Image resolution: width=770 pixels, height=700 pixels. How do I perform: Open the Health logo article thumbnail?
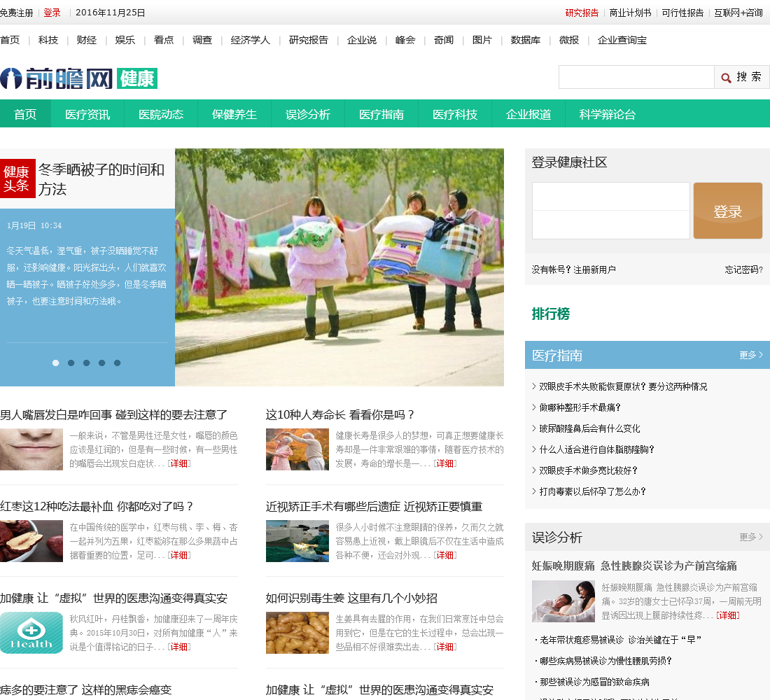[31, 633]
